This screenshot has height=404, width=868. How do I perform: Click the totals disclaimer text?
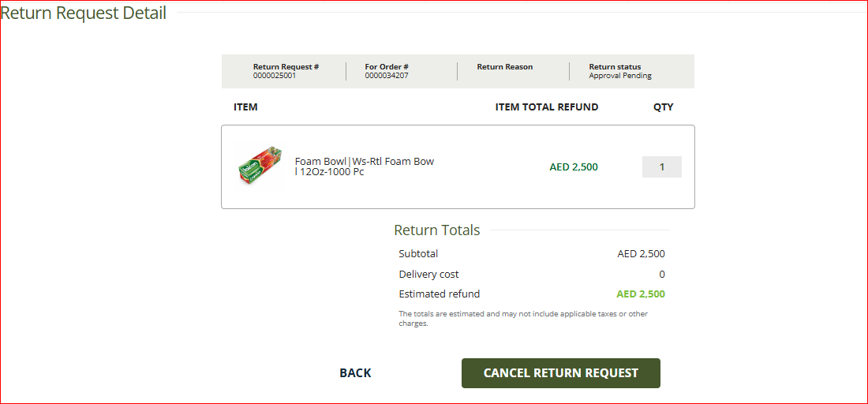pyautogui.click(x=522, y=318)
